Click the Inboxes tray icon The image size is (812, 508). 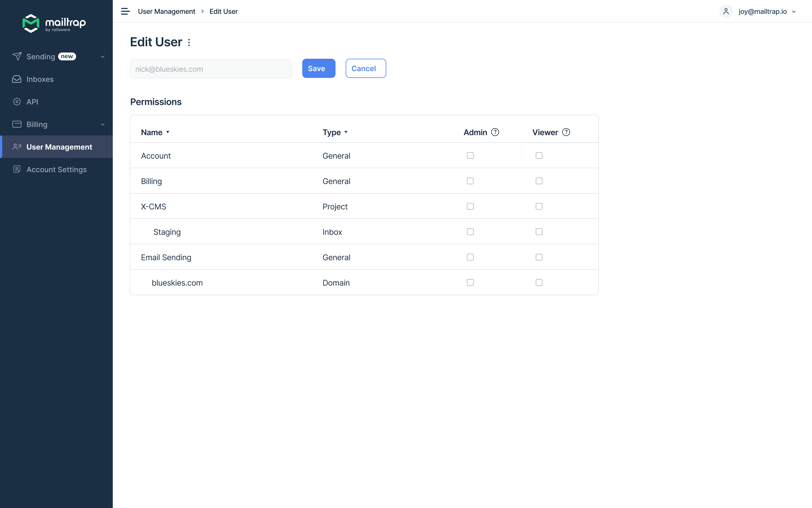[x=17, y=79]
